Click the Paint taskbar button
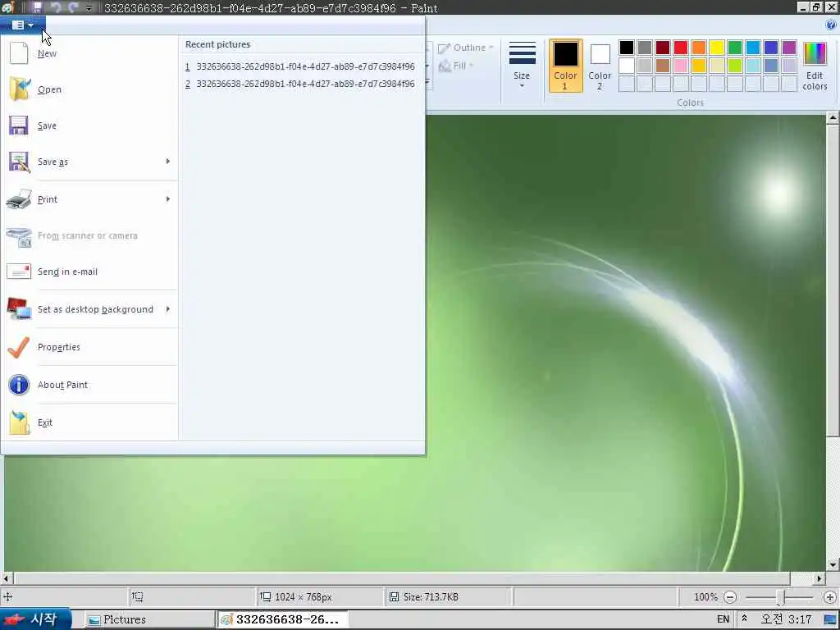 [x=283, y=619]
